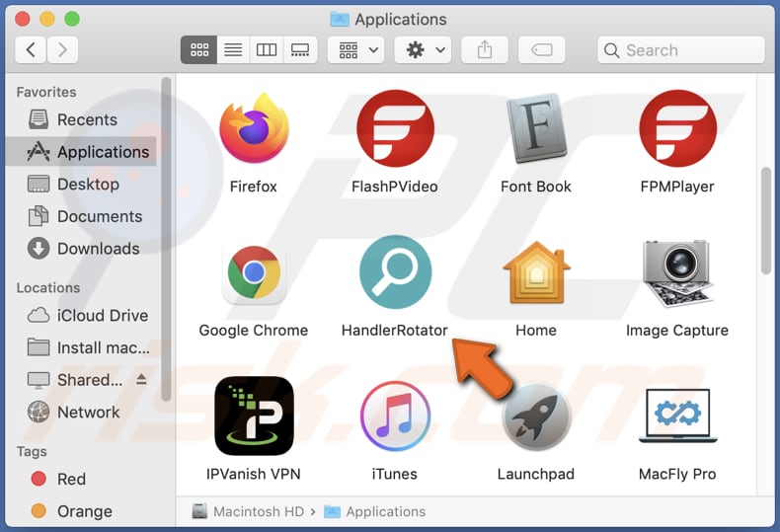Open Downloads in the sidebar
780x532 pixels.
point(82,249)
